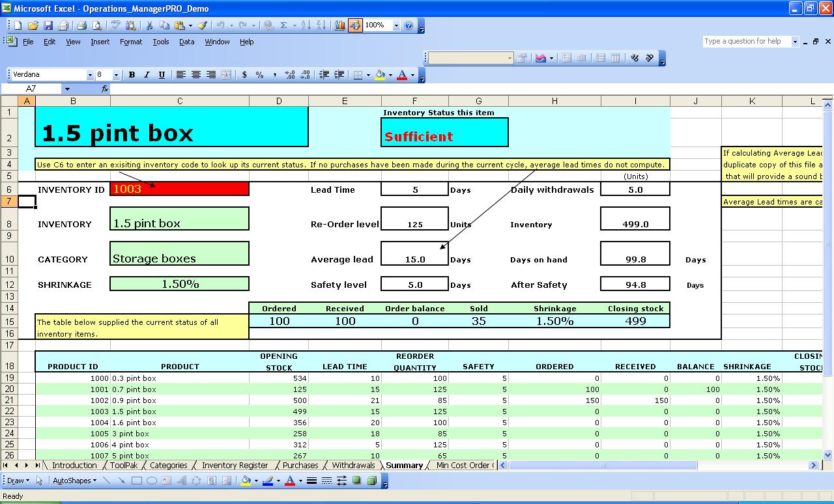Viewport: 834px width, 504px height.
Task: Open the Chart Wizard icon
Action: pos(340,25)
